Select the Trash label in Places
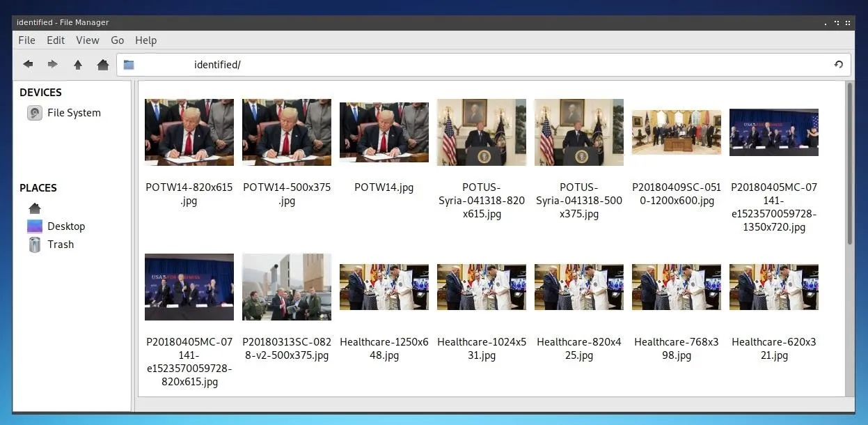 click(x=61, y=245)
